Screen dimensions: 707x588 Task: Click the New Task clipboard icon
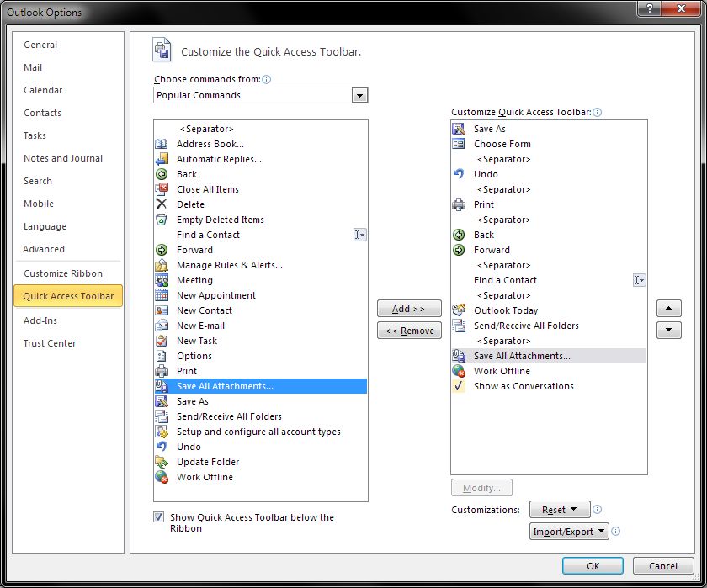tap(162, 341)
